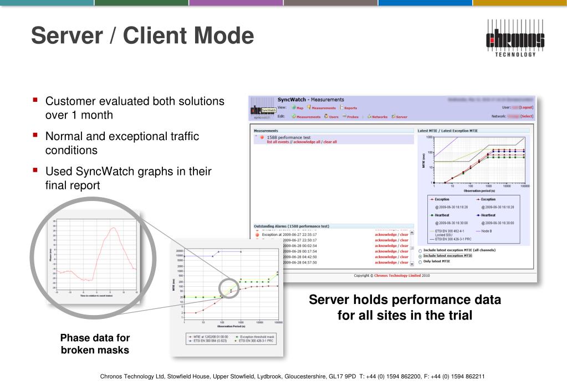Open the Map view icon
567x392 pixels.
pos(294,107)
